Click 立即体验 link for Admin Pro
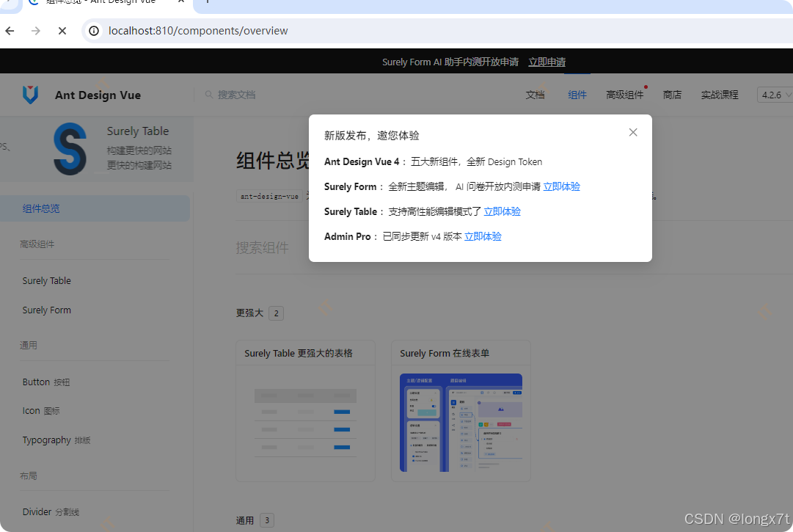Viewport: 793px width, 532px height. pos(483,236)
